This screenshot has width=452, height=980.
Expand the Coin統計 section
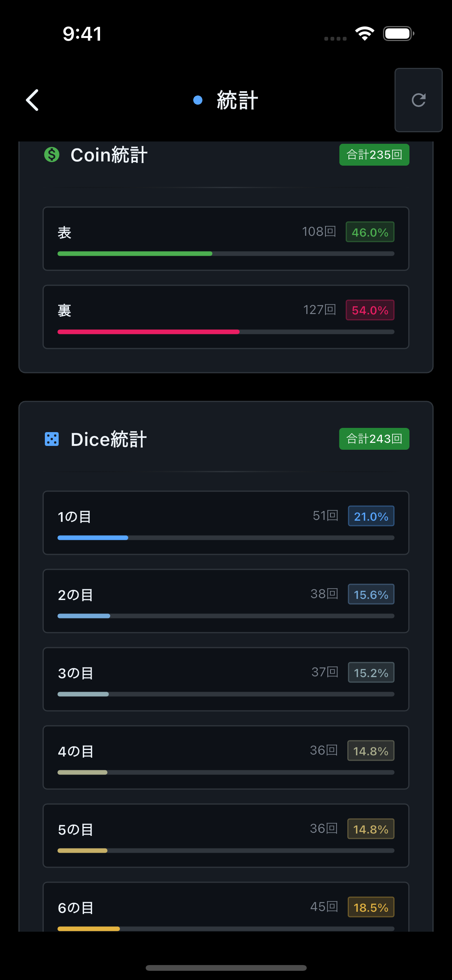click(108, 155)
